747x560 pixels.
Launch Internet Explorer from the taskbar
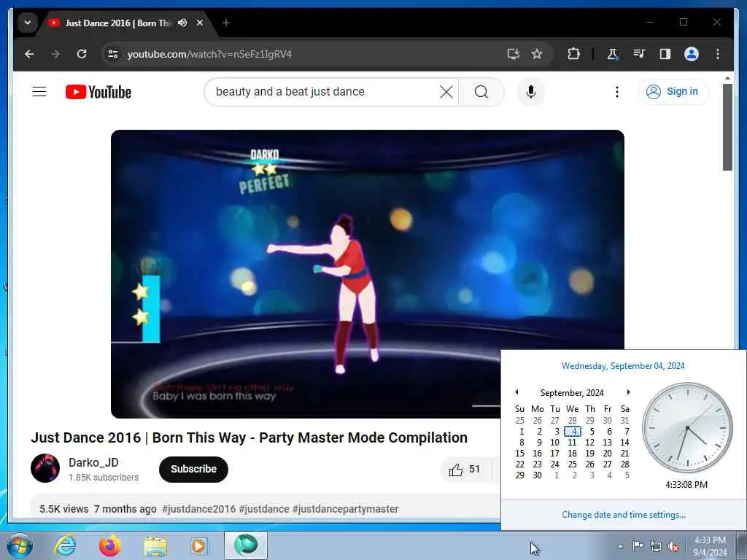[x=65, y=545]
